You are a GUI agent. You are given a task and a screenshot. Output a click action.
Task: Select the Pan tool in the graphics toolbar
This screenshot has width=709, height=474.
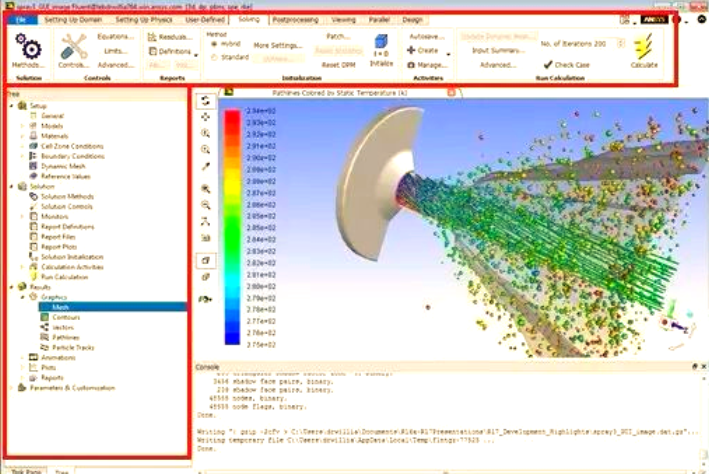point(206,117)
